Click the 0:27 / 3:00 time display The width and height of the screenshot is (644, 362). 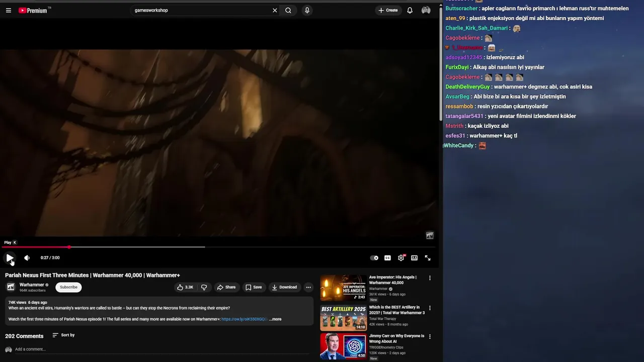[50, 258]
